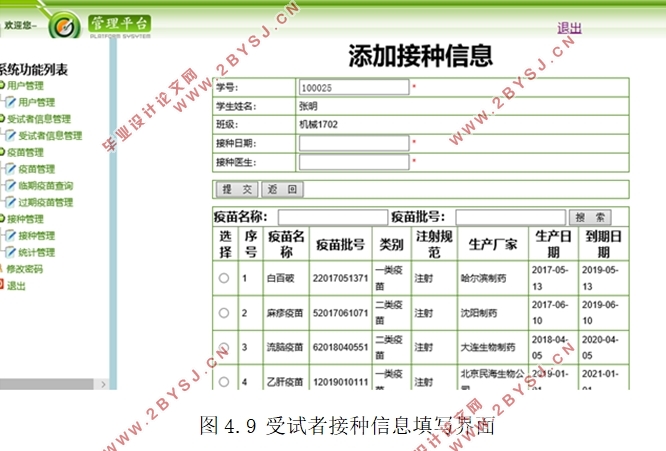This screenshot has height=451, width=666.
Task: Collapse the 接种管理 parent node
Action: click(x=2, y=219)
